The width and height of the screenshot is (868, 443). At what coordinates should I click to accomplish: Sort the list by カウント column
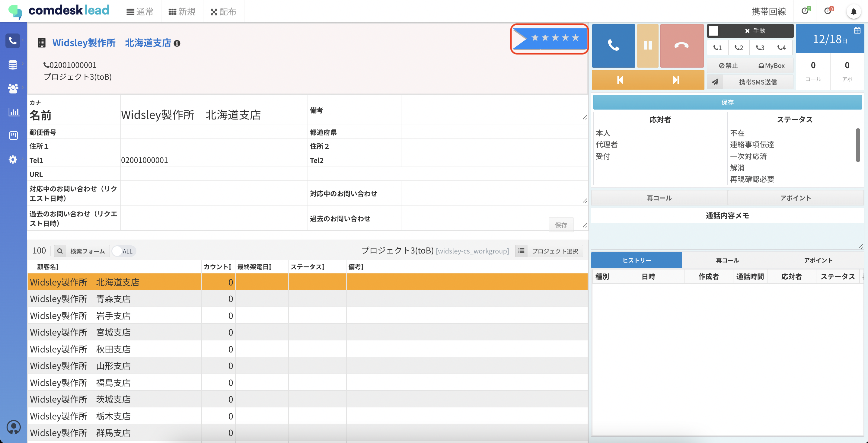(x=217, y=267)
